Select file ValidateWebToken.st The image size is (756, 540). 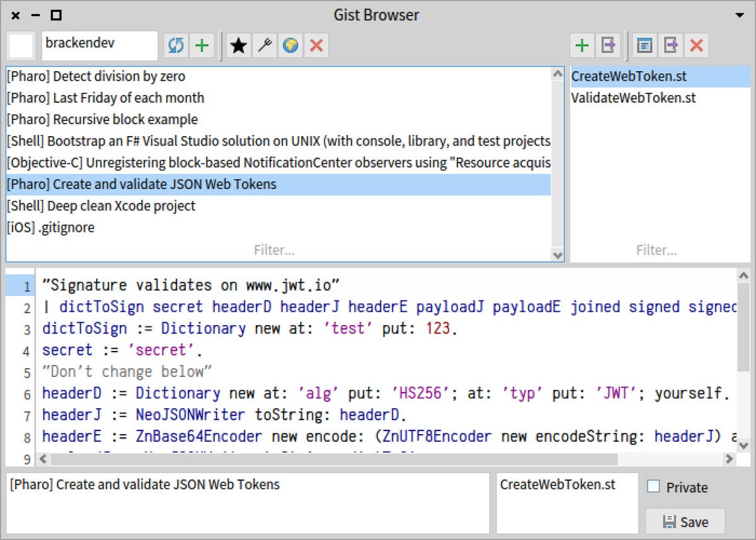661,98
